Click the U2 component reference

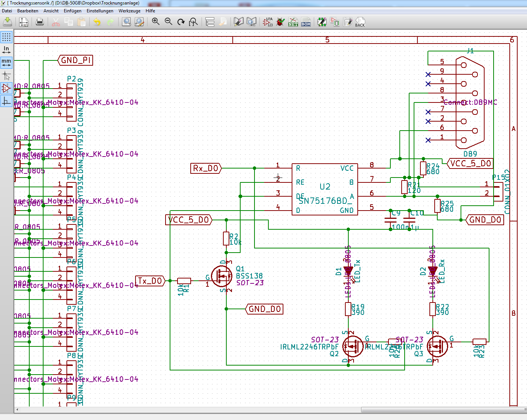pos(325,187)
